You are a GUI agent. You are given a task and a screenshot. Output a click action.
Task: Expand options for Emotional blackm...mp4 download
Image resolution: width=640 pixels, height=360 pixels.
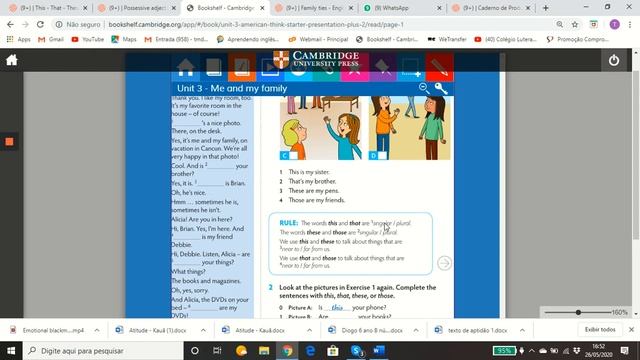97,330
